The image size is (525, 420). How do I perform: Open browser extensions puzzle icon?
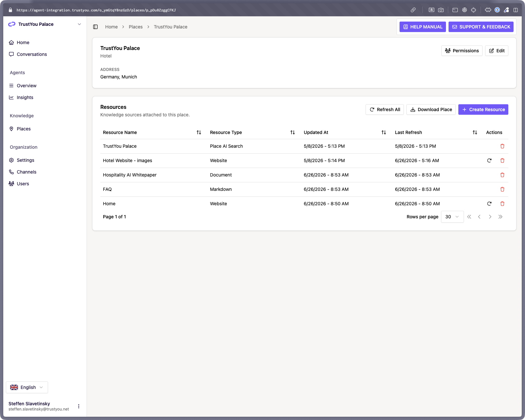pos(488,10)
